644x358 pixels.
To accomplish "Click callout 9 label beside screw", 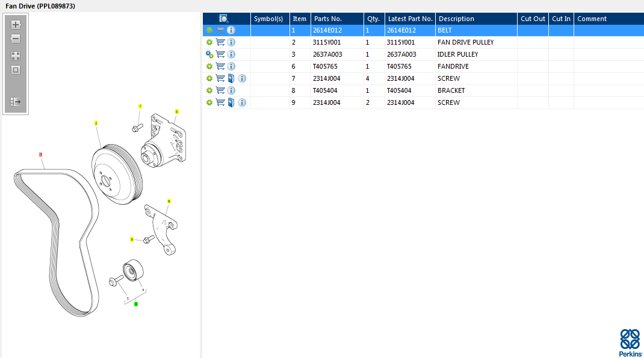I will (132, 239).
